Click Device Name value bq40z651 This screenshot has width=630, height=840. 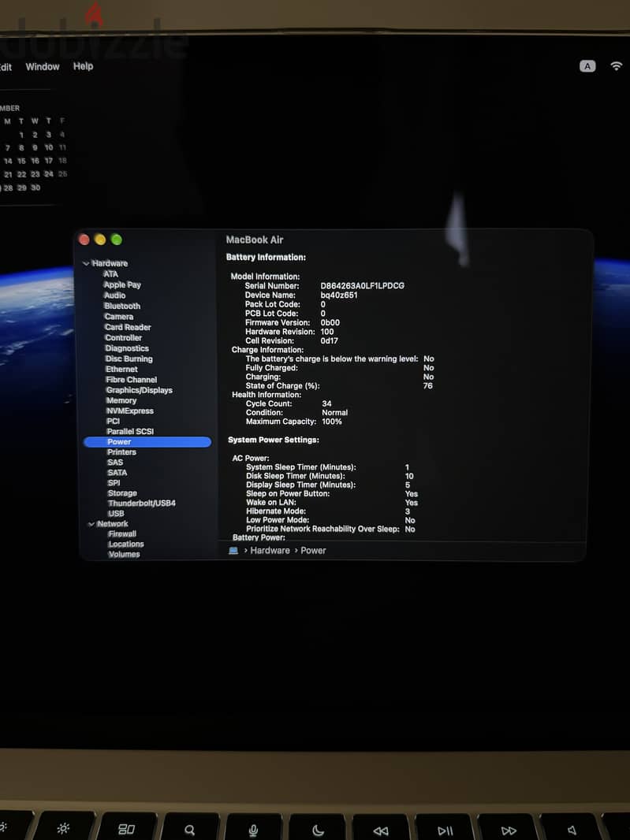coord(339,295)
